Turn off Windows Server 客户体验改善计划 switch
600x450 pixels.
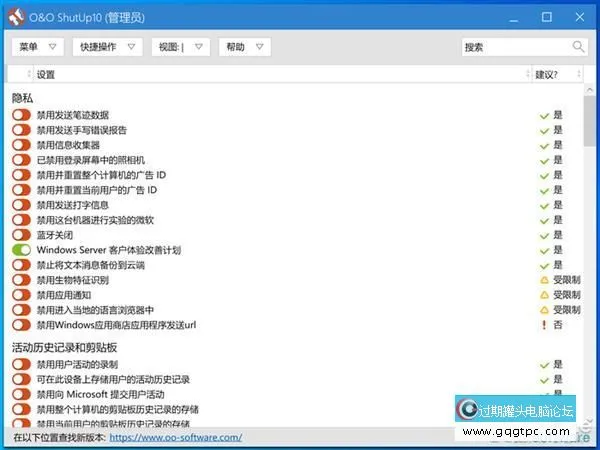pyautogui.click(x=21, y=250)
